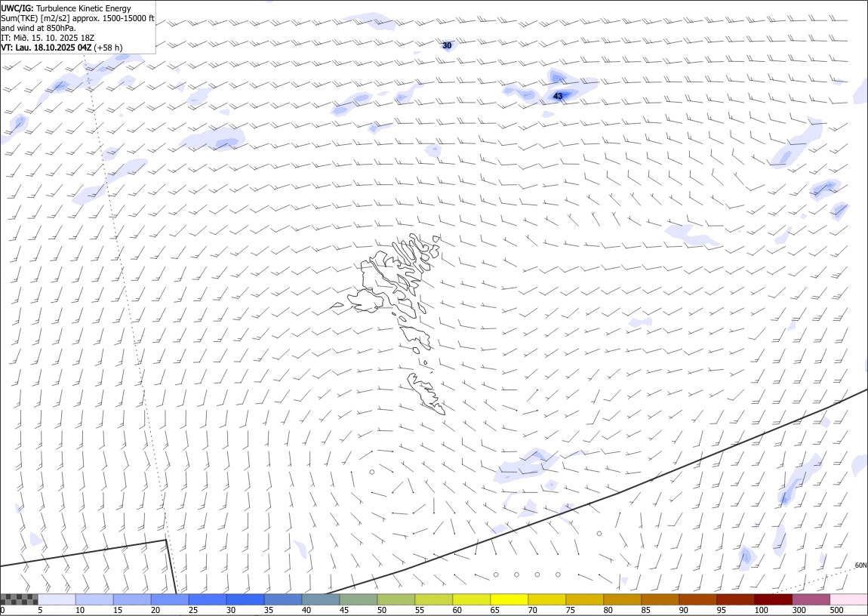Select the legend swatch between 20 and 25
868x616 pixels.
coord(170,599)
